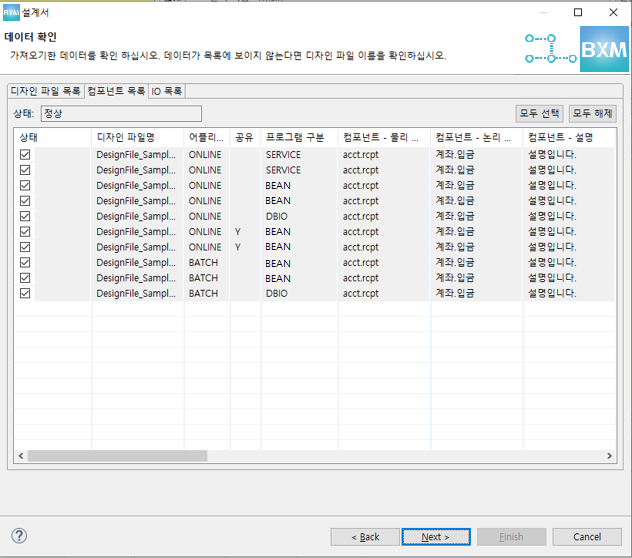Click the help question mark icon
This screenshot has width=632, height=558.
click(19, 536)
